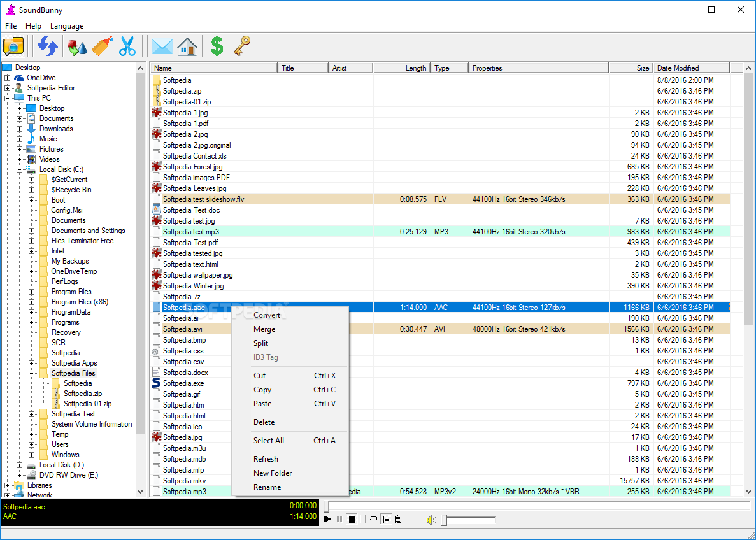
Task: Click the Split scissors toolbar icon
Action: (x=128, y=46)
